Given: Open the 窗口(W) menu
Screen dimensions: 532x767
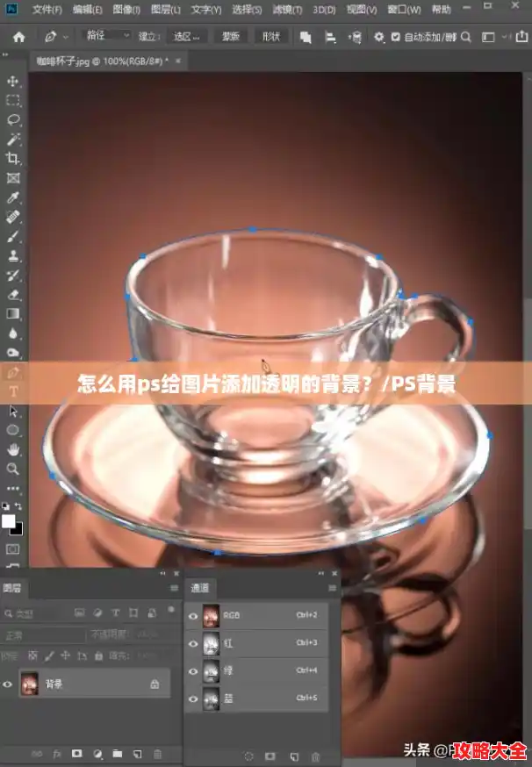Looking at the screenshot, I should 404,10.
